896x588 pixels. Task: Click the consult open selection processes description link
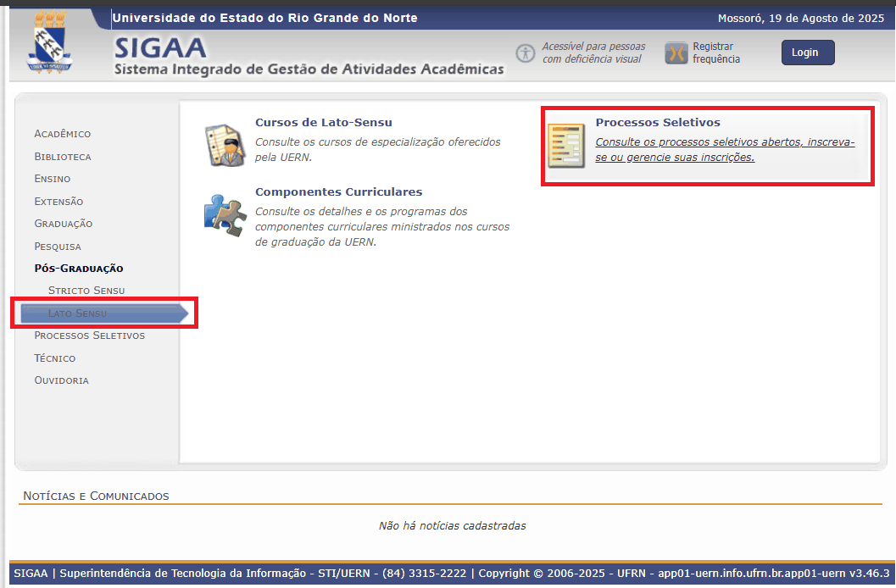(725, 149)
